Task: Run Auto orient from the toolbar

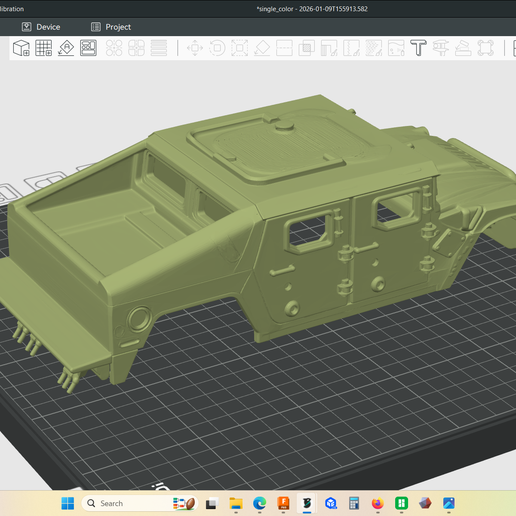Action: point(66,48)
